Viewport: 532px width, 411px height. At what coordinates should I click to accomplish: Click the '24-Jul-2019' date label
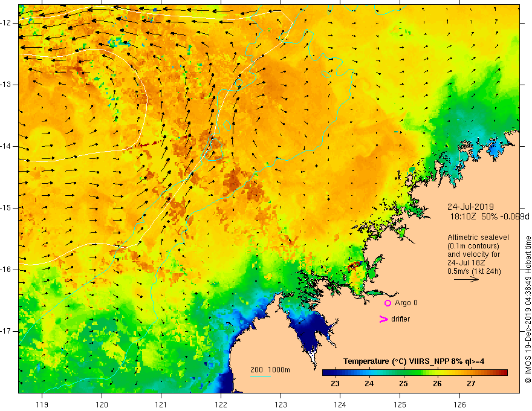point(470,207)
